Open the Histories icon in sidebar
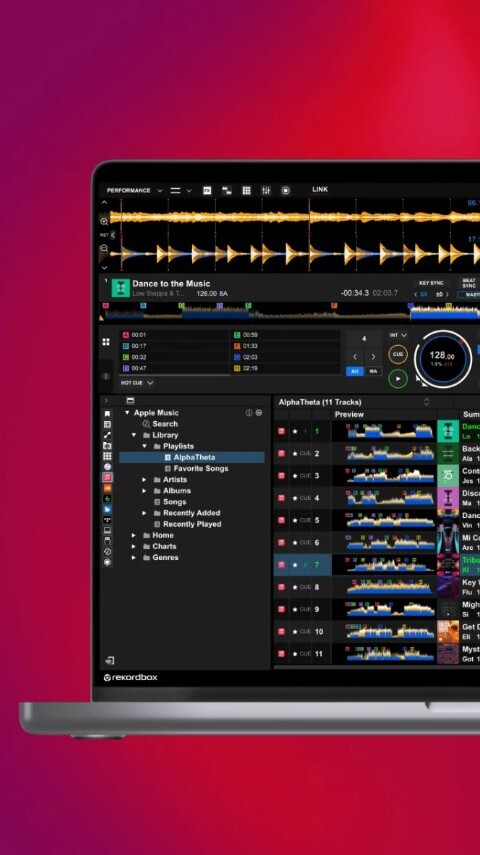480x855 pixels. pyautogui.click(x=107, y=551)
